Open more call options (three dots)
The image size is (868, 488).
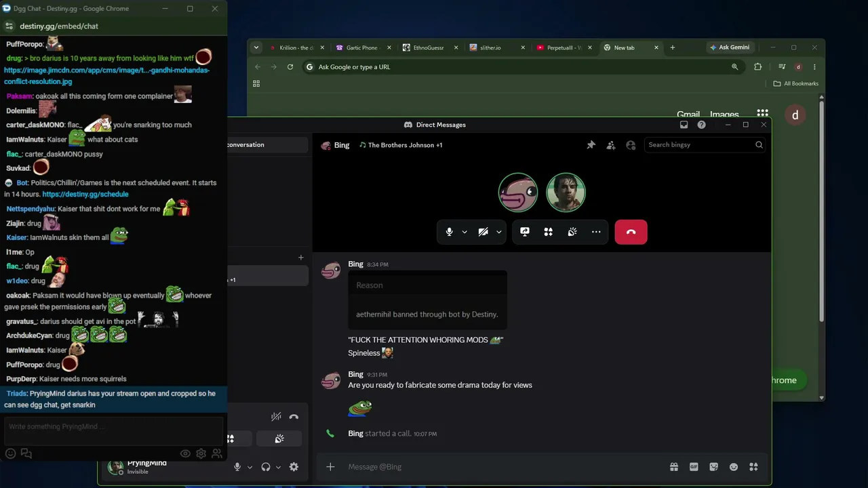[x=596, y=232]
